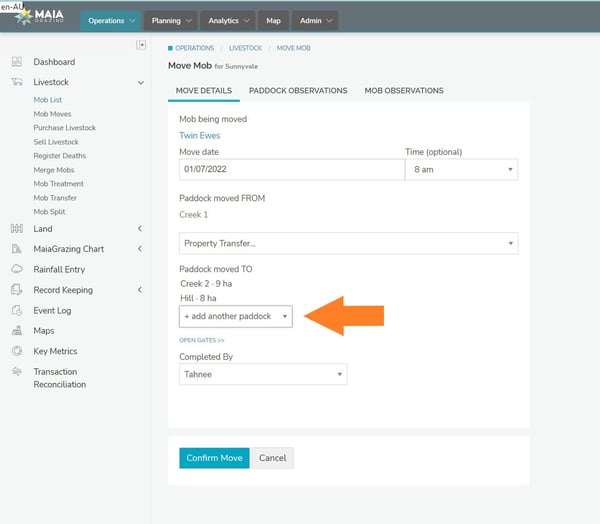600x524 pixels.
Task: Click the Key Metrics icon
Action: click(x=17, y=351)
